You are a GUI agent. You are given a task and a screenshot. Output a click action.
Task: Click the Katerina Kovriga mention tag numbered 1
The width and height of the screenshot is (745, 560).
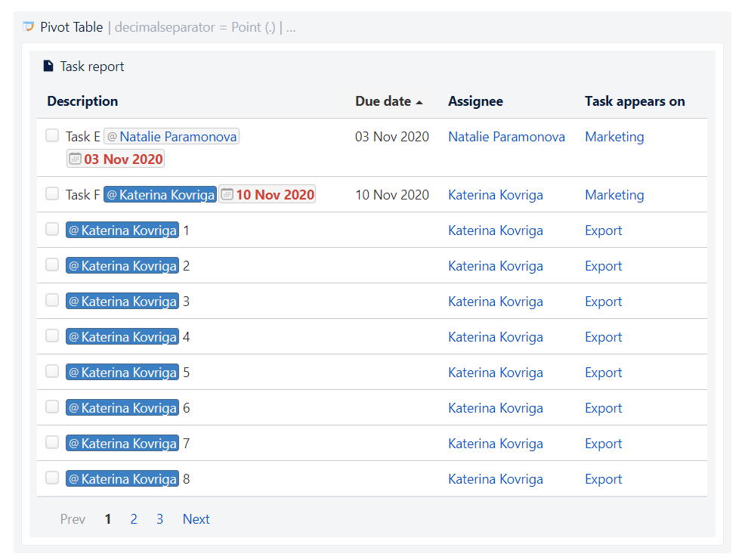(122, 230)
